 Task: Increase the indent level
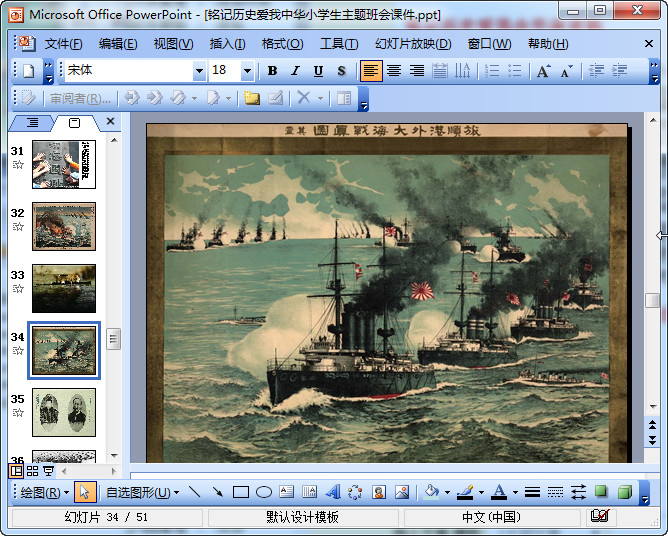619,71
